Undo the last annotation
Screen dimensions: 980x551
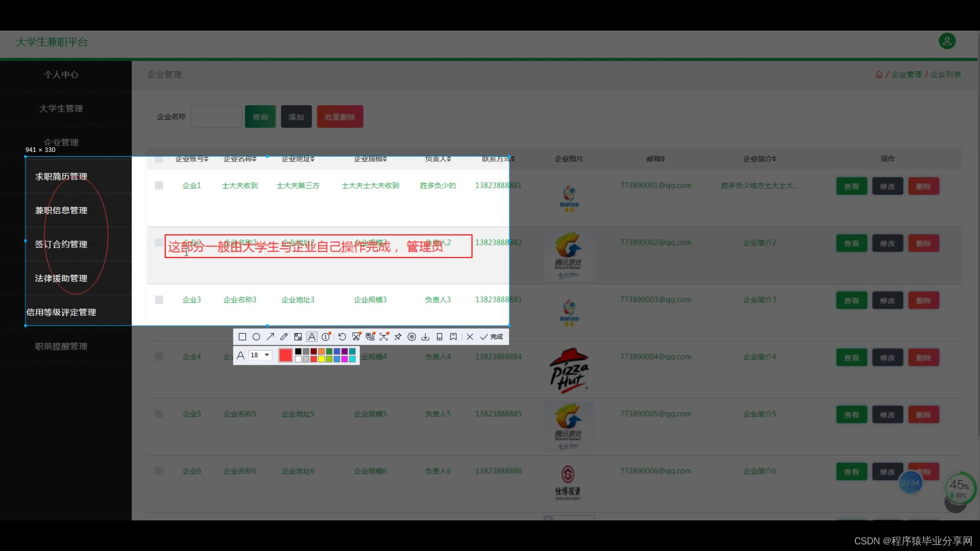342,337
